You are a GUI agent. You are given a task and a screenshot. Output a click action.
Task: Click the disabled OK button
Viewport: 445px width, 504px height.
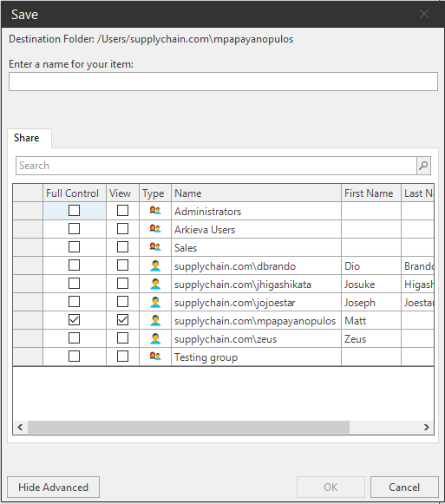click(330, 488)
